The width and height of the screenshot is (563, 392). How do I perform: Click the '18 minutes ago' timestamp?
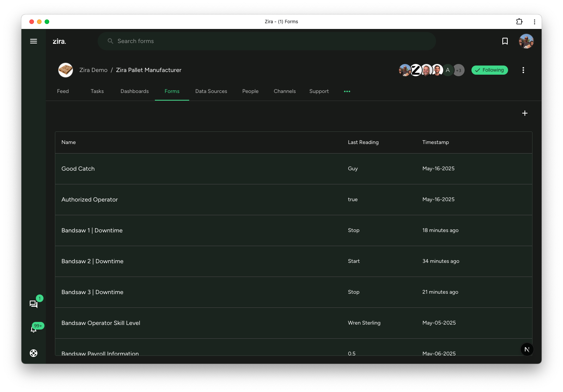(440, 230)
